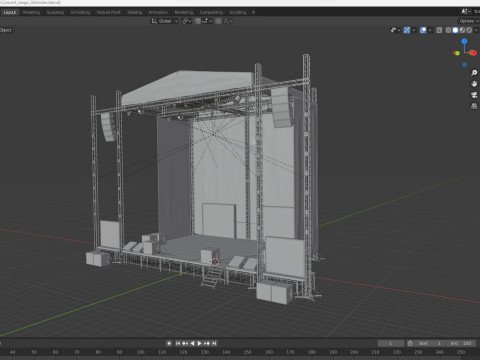Open the Texture Paint workspace tab
The height and width of the screenshot is (360, 480).
108,12
